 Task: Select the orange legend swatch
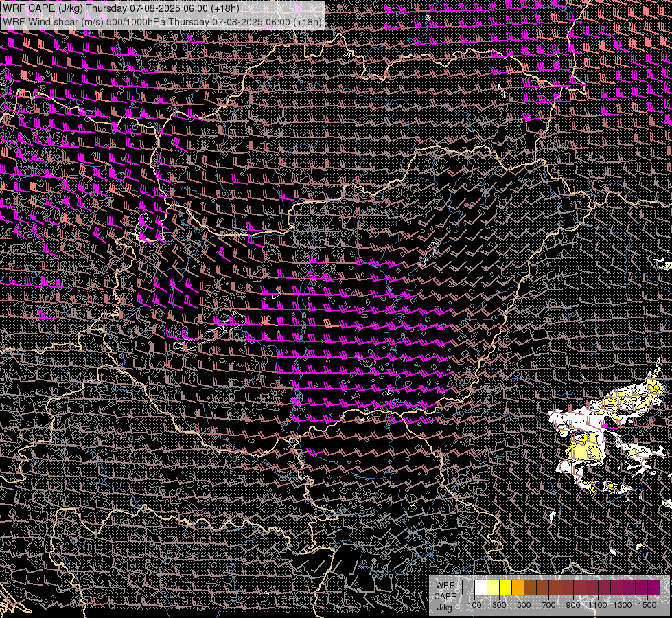(x=518, y=588)
